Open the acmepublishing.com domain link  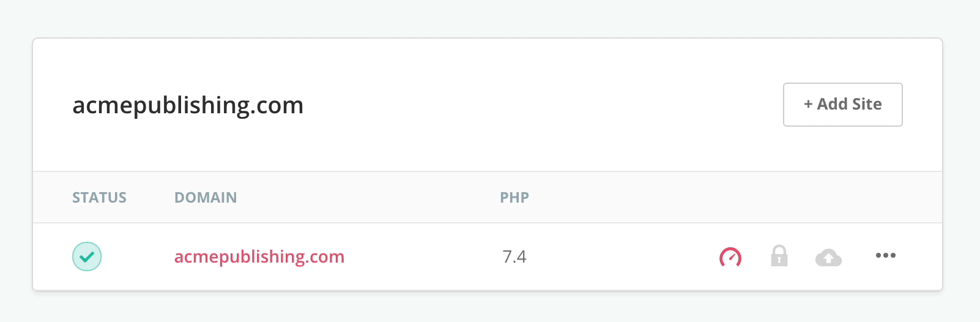click(x=259, y=256)
